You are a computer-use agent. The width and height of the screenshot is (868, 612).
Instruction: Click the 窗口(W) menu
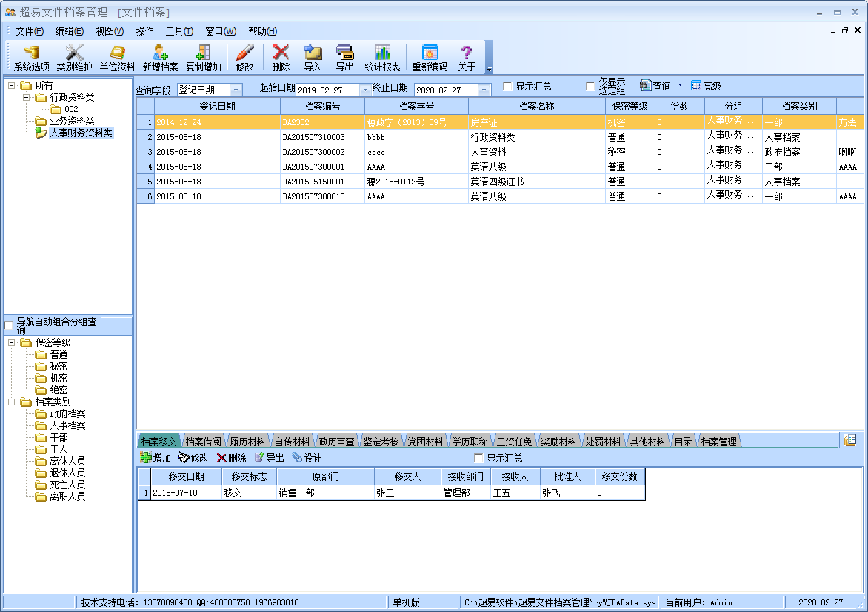click(220, 31)
